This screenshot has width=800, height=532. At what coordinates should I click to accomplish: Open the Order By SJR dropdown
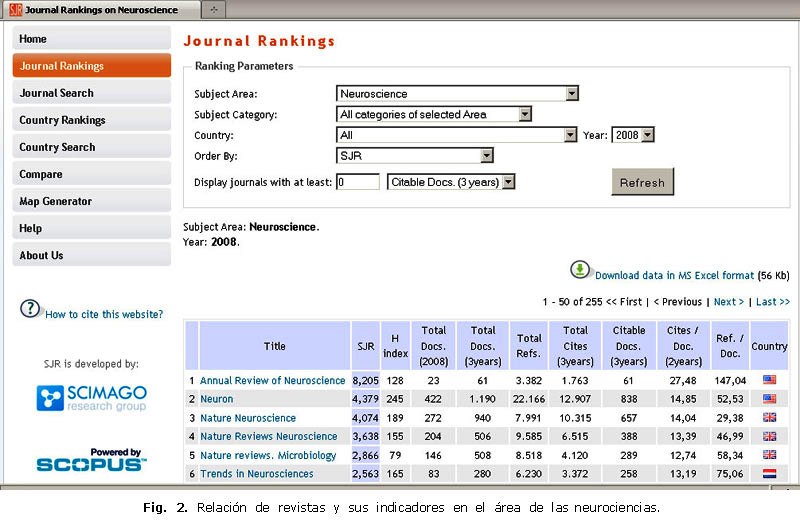point(415,156)
